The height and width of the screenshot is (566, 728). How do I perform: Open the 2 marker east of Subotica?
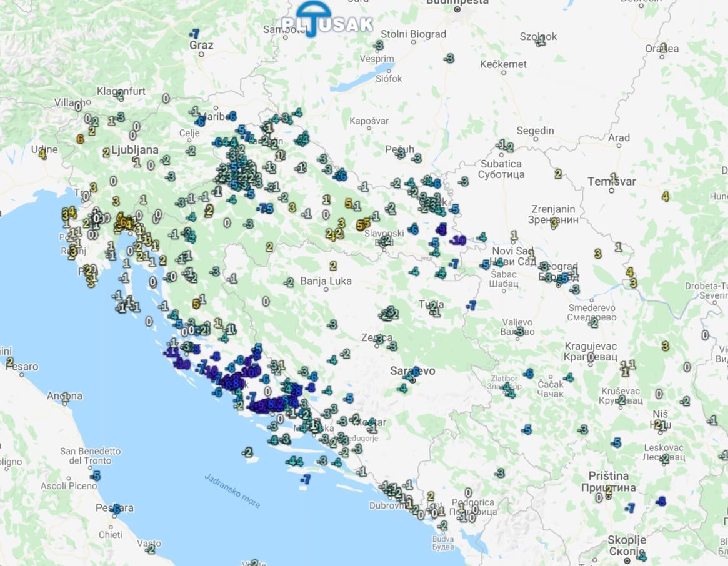pos(557,174)
